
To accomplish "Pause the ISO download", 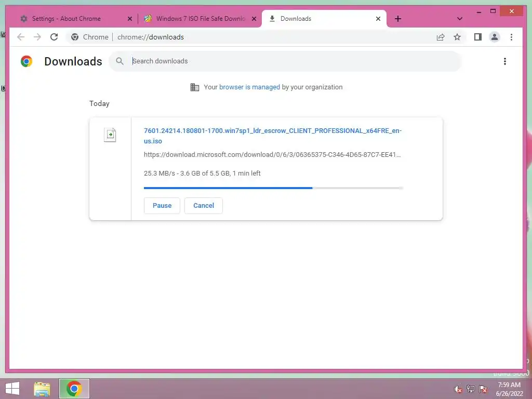I will click(x=162, y=206).
